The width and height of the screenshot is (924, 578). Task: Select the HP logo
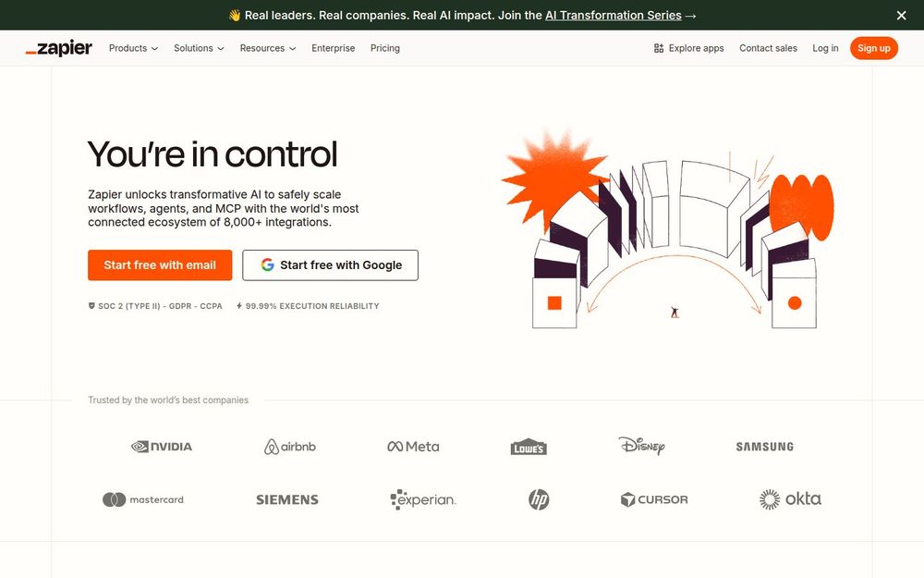click(x=539, y=499)
